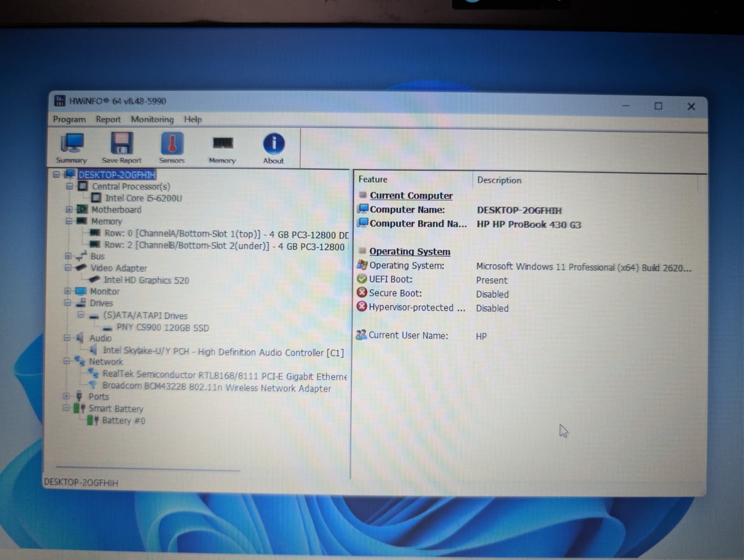The width and height of the screenshot is (744, 560).
Task: Maximize the HWiNFO window
Action: 658,106
